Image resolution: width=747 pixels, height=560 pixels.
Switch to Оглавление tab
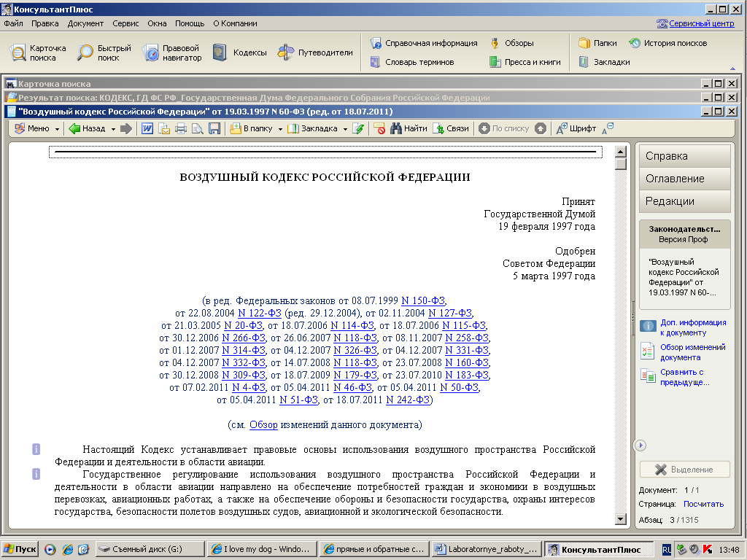(684, 179)
